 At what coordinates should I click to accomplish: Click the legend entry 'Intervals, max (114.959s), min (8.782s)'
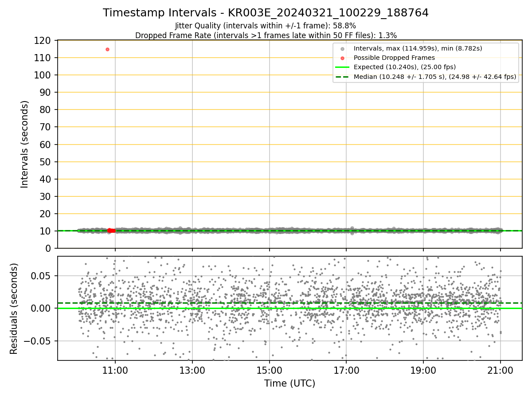[418, 48]
